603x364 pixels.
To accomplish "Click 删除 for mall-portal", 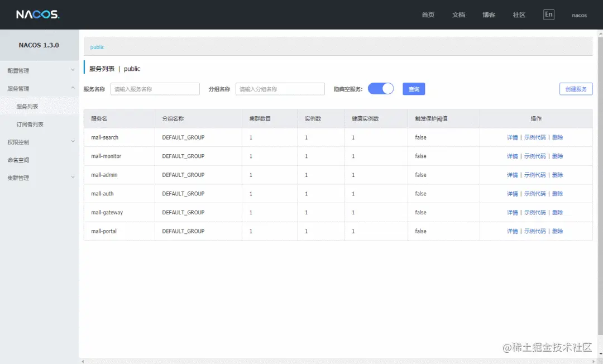I will point(558,231).
